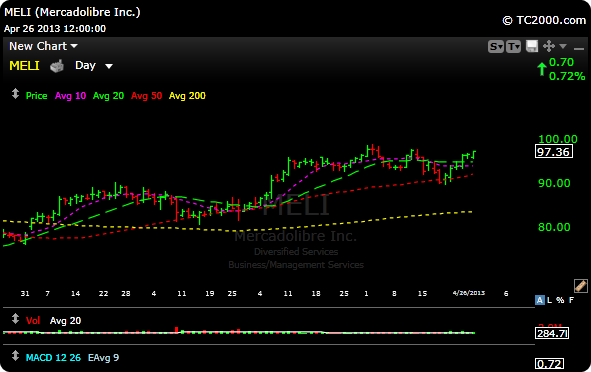The height and width of the screenshot is (372, 591).
Task: Select the MACD 12 26 indicator label
Action: click(x=53, y=358)
